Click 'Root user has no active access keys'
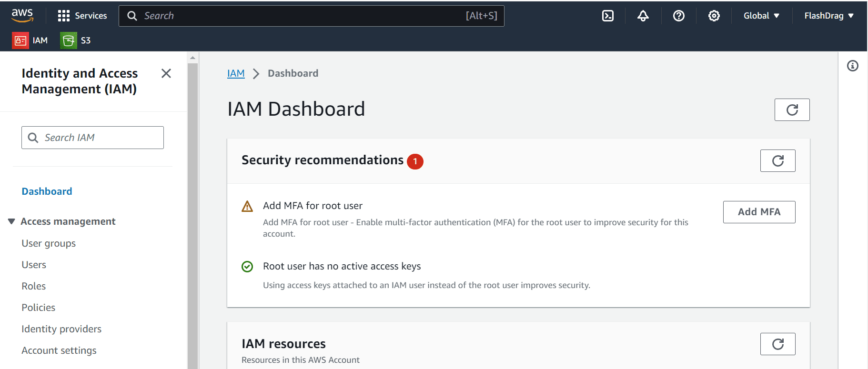The height and width of the screenshot is (369, 868). (x=342, y=266)
